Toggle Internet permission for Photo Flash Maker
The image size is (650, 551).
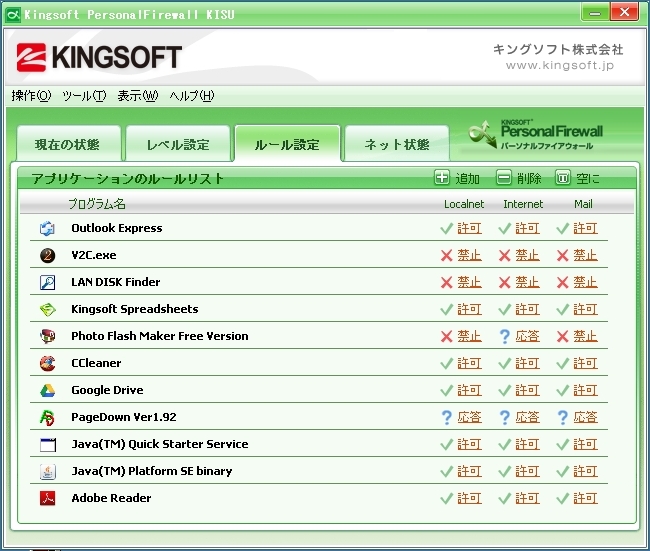click(527, 336)
